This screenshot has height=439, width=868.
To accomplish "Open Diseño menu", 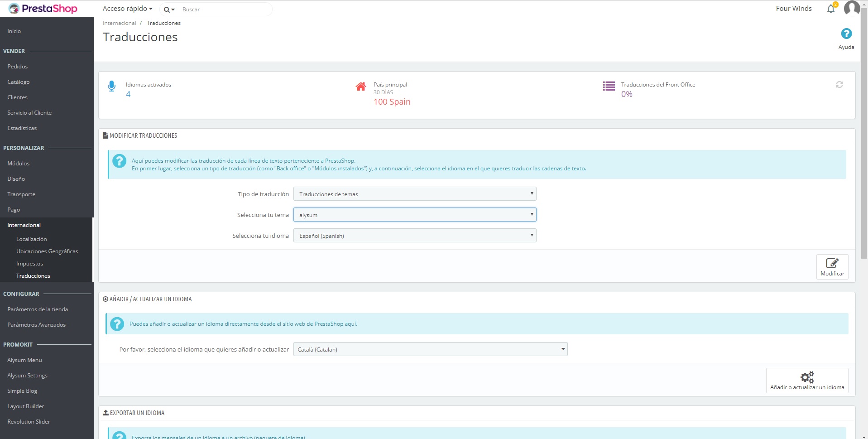I will [x=16, y=179].
